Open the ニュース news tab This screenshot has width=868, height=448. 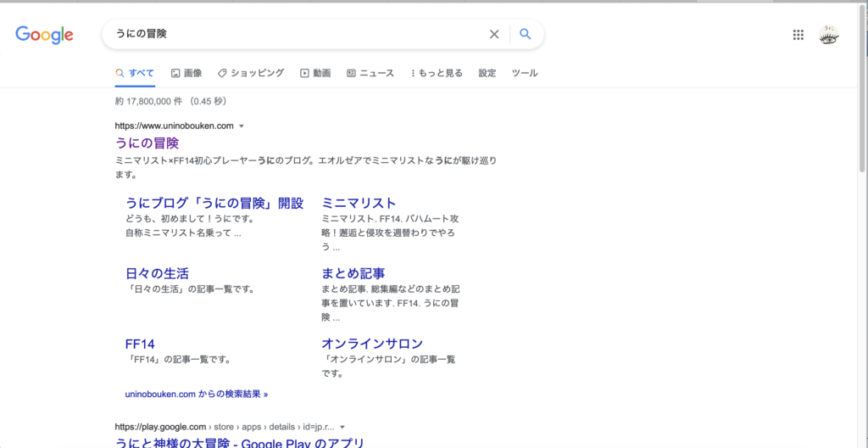pyautogui.click(x=370, y=73)
